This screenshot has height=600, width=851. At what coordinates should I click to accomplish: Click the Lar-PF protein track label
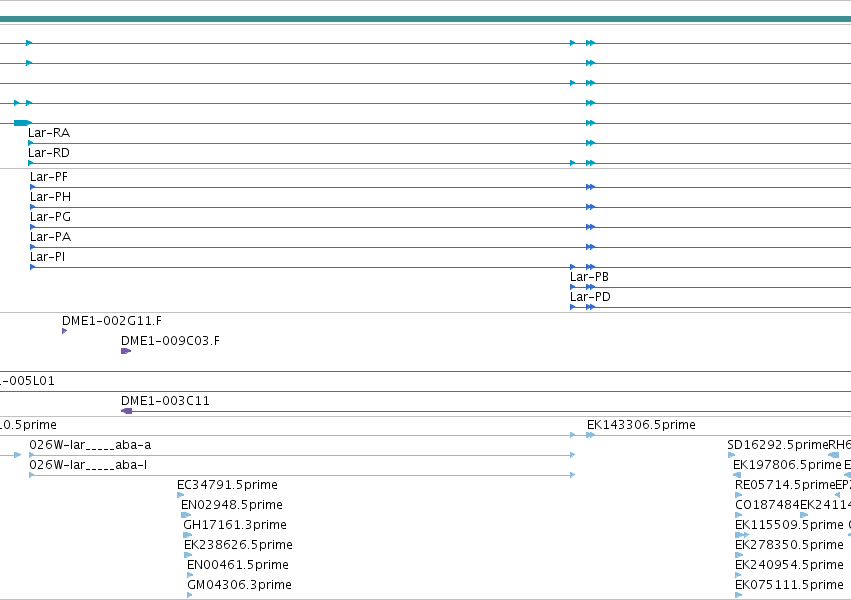point(49,177)
